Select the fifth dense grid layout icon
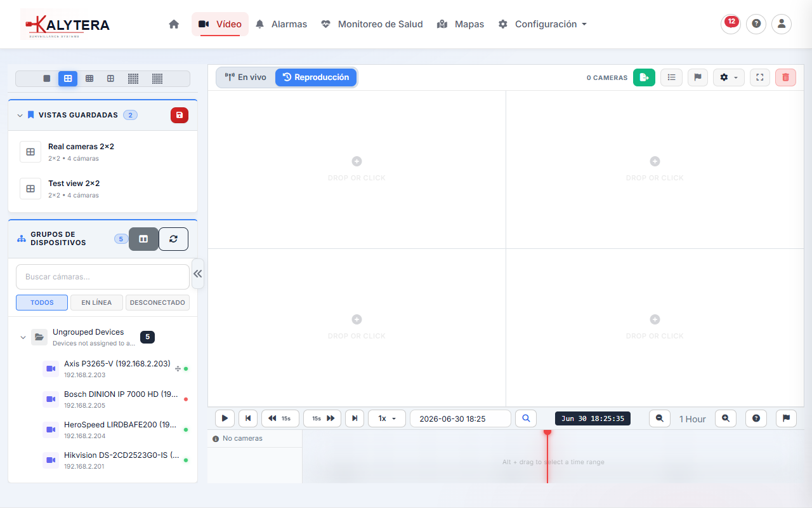Screen dimensions: 812x508 coord(133,79)
